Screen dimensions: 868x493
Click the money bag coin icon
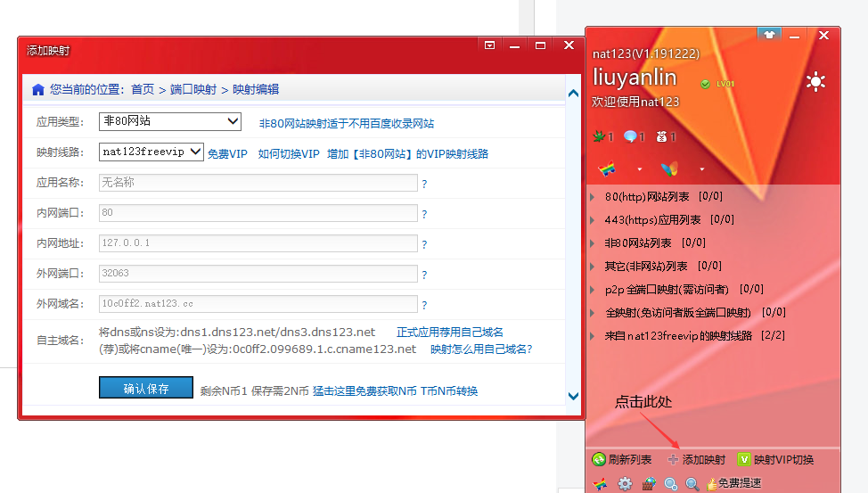661,136
